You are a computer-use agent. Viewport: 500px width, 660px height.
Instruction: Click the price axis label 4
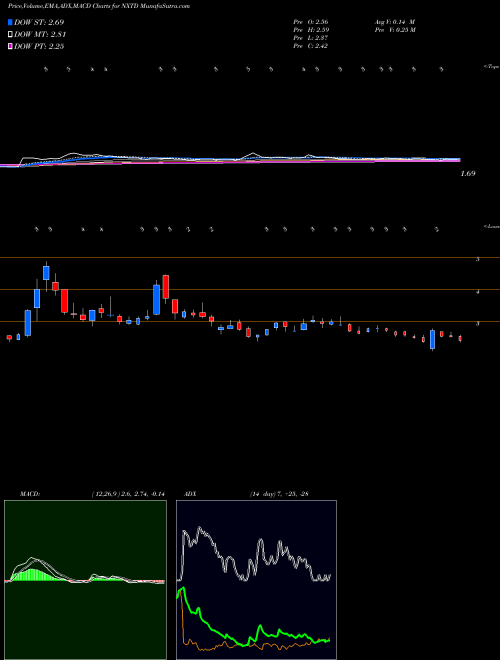pos(478,292)
